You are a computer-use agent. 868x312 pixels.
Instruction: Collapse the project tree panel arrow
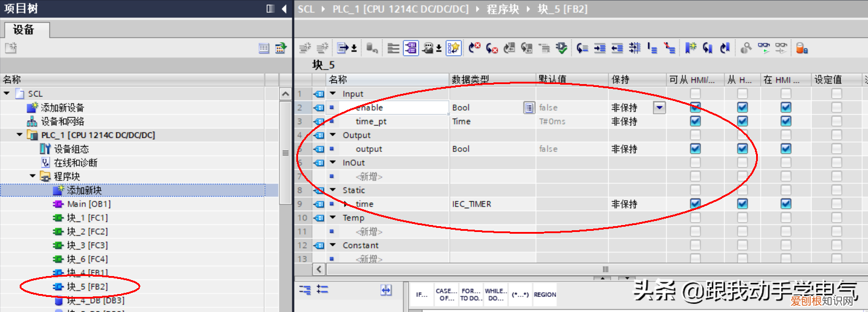point(284,9)
